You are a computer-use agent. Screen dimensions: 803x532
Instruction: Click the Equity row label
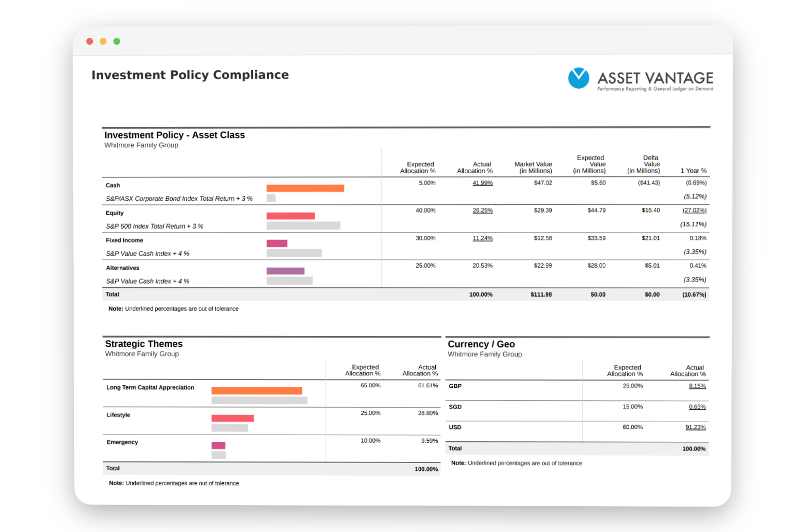pos(115,213)
